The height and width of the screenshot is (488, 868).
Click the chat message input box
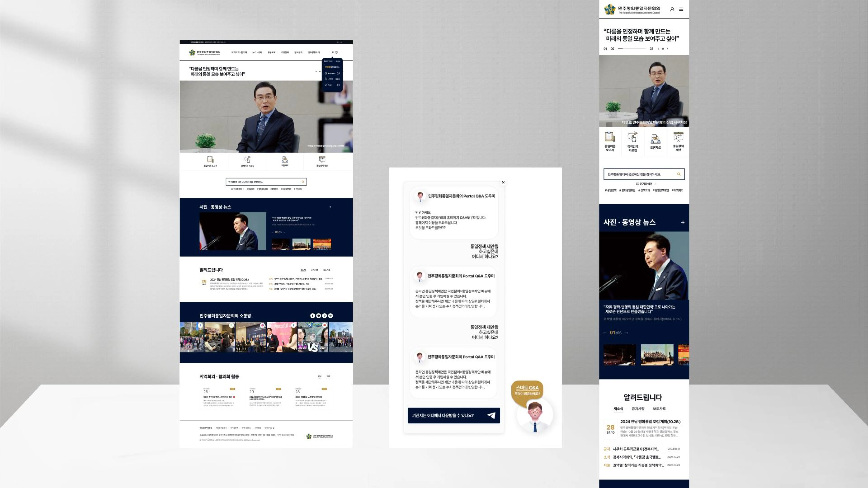pyautogui.click(x=453, y=415)
